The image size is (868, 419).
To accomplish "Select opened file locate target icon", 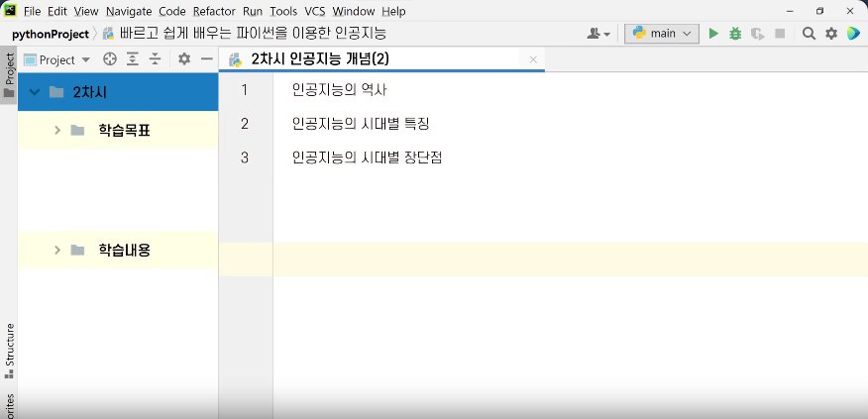I will pyautogui.click(x=110, y=59).
